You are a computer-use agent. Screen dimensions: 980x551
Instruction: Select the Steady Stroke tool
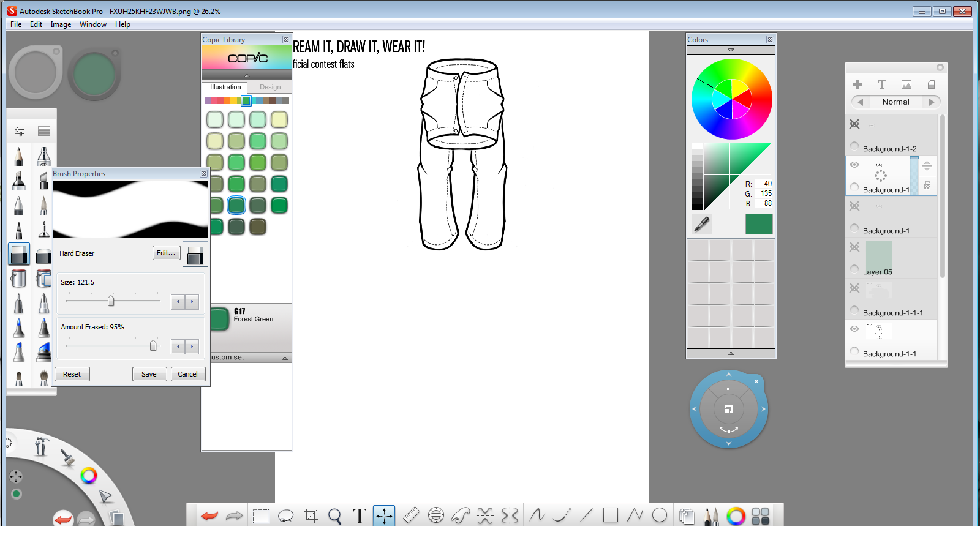(537, 515)
